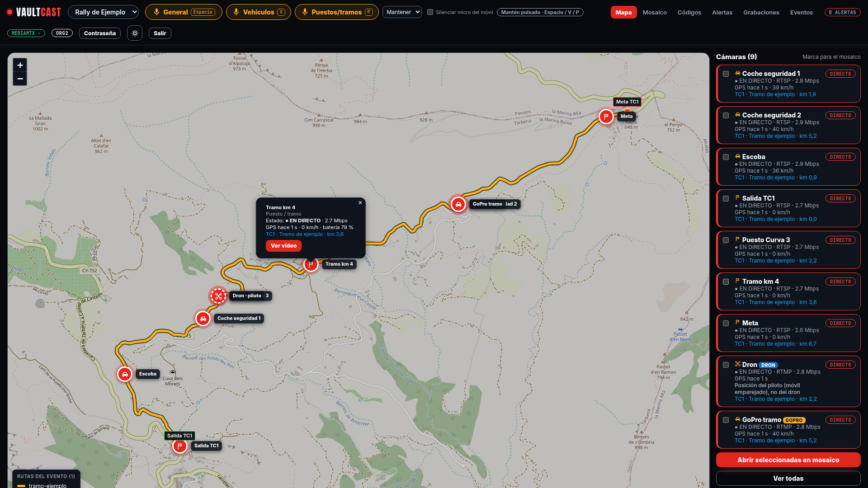
Task: Talk on Puestos/tramos channel microphone button
Action: tap(337, 12)
